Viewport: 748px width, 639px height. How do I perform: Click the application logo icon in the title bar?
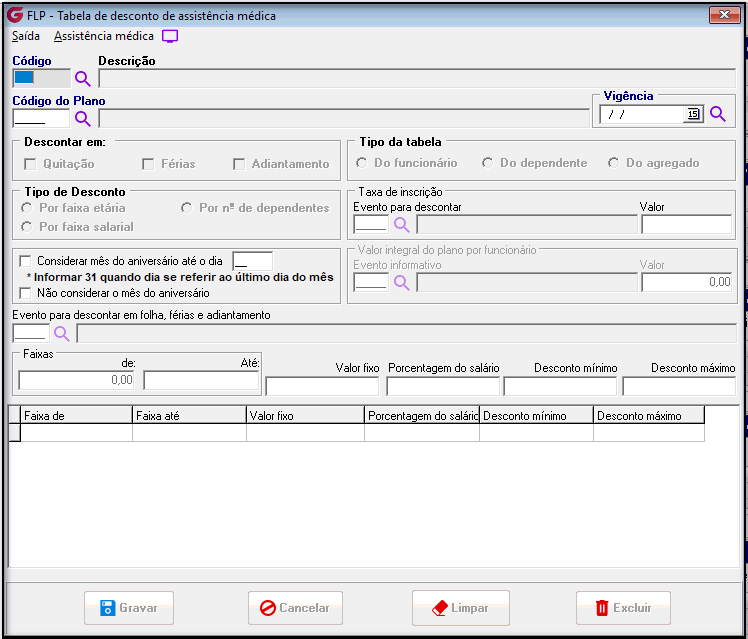15,15
